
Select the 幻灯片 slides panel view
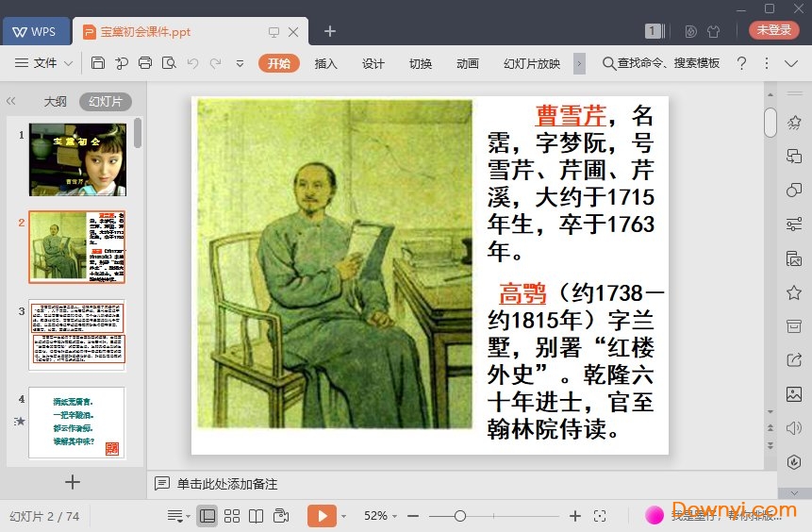(x=105, y=102)
